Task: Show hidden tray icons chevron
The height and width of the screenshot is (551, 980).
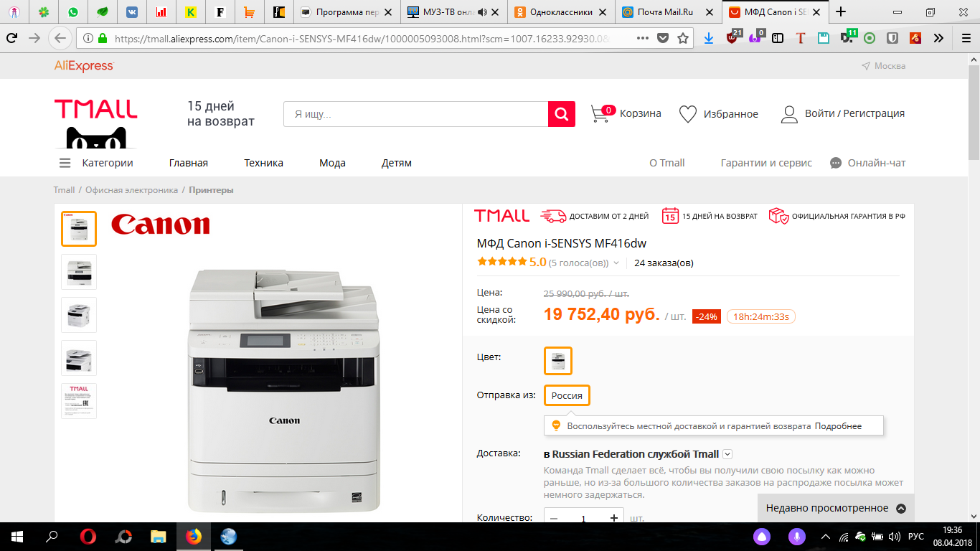Action: pos(826,536)
